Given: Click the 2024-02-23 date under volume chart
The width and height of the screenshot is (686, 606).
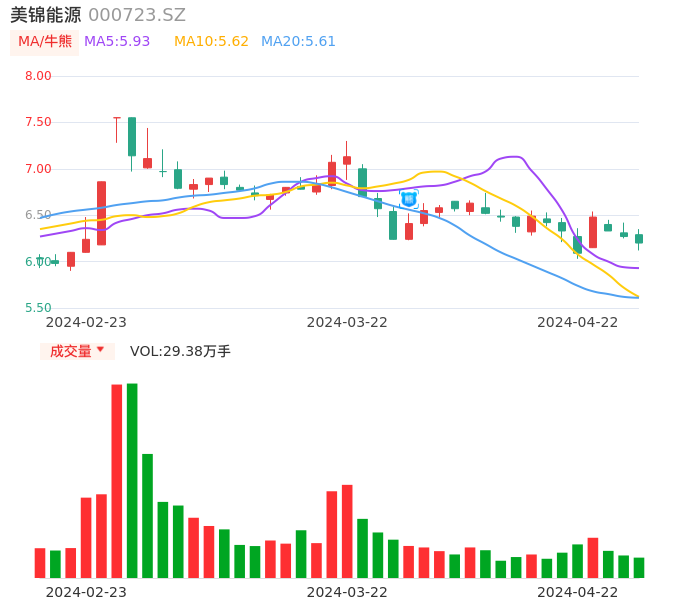Looking at the screenshot, I should coord(86,592).
